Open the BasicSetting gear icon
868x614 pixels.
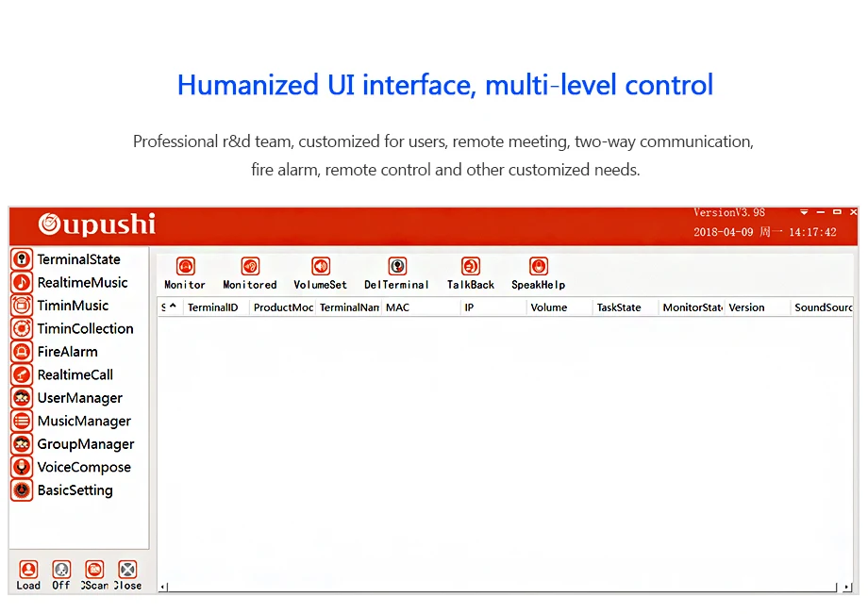[22, 490]
